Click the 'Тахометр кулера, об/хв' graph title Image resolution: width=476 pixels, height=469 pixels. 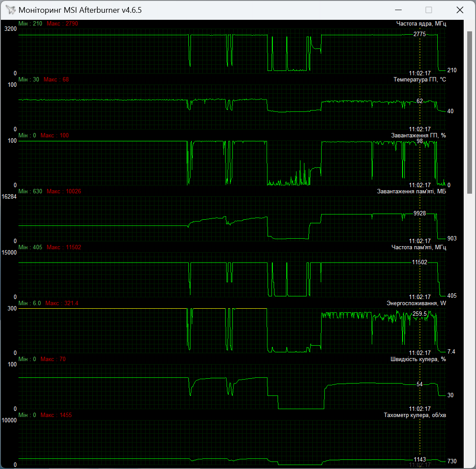click(x=415, y=415)
